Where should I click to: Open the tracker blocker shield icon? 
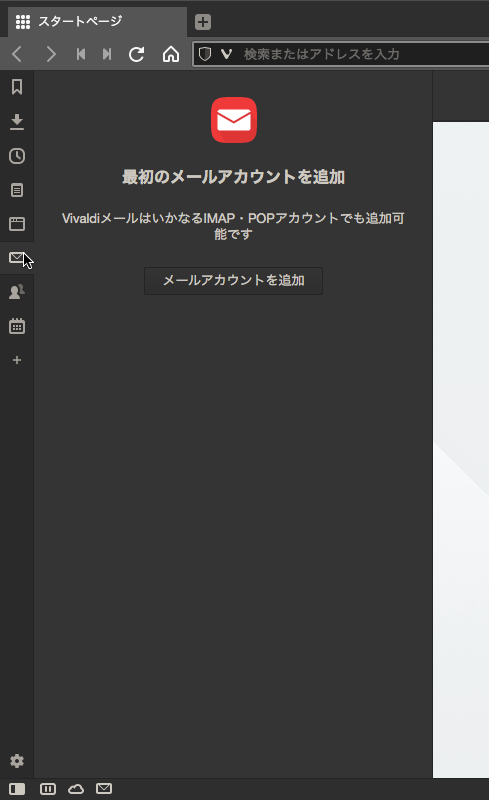205,54
